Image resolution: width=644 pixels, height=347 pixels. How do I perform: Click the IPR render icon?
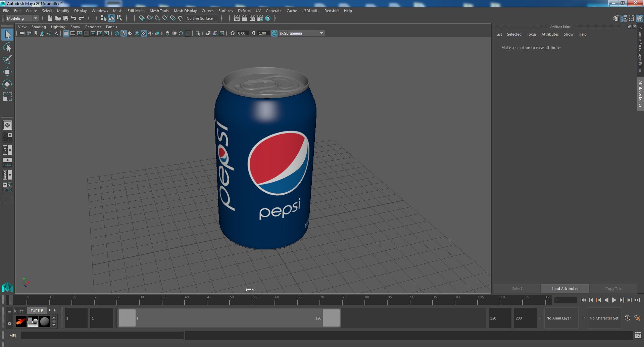pos(252,18)
